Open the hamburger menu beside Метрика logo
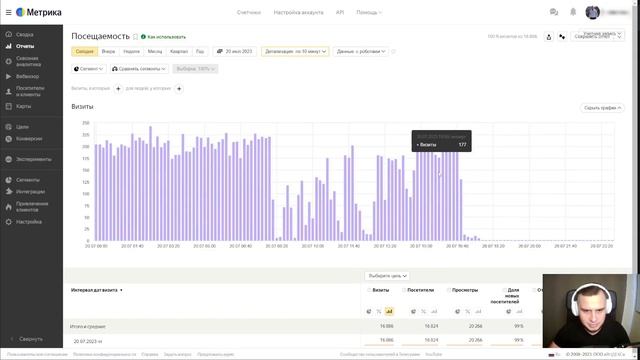 8,12
